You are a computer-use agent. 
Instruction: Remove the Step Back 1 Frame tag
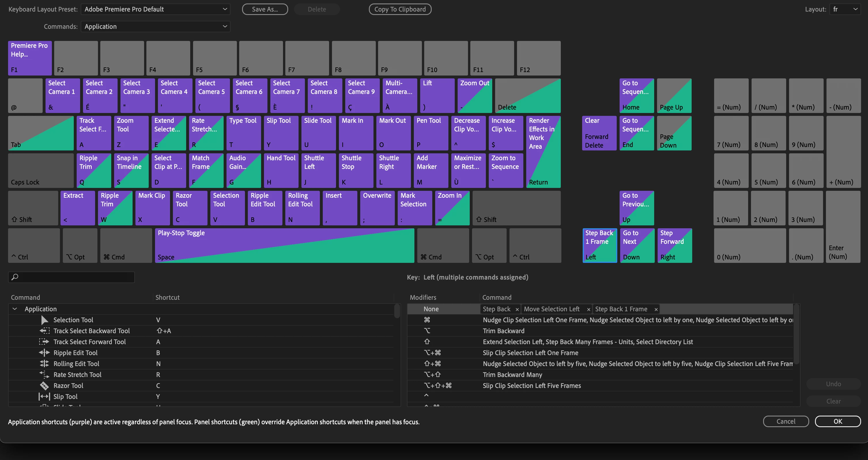point(656,309)
